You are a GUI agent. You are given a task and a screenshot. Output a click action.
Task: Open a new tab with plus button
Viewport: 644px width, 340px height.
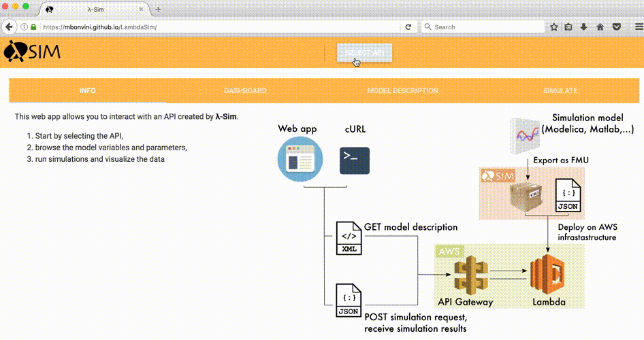click(x=158, y=9)
